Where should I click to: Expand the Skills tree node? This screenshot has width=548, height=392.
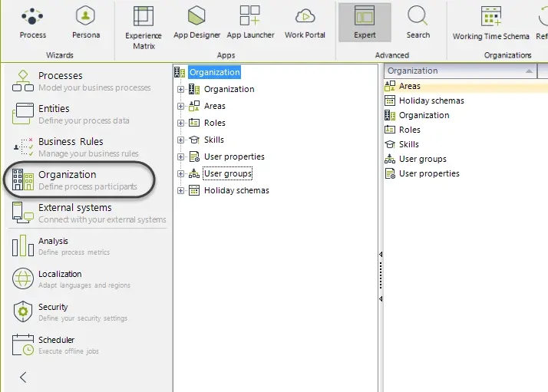point(180,140)
